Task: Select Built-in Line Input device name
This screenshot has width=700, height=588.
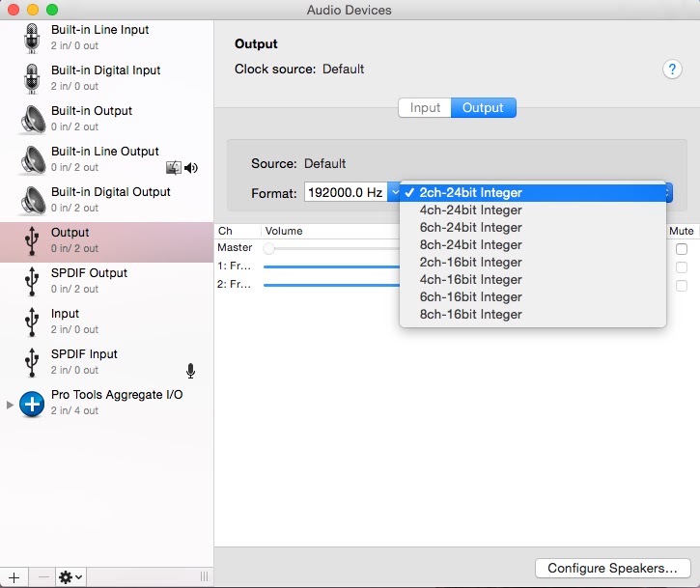Action: [100, 30]
